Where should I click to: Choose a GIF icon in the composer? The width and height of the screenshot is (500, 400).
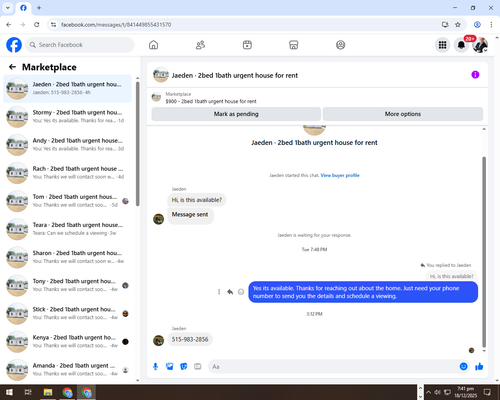point(198,367)
